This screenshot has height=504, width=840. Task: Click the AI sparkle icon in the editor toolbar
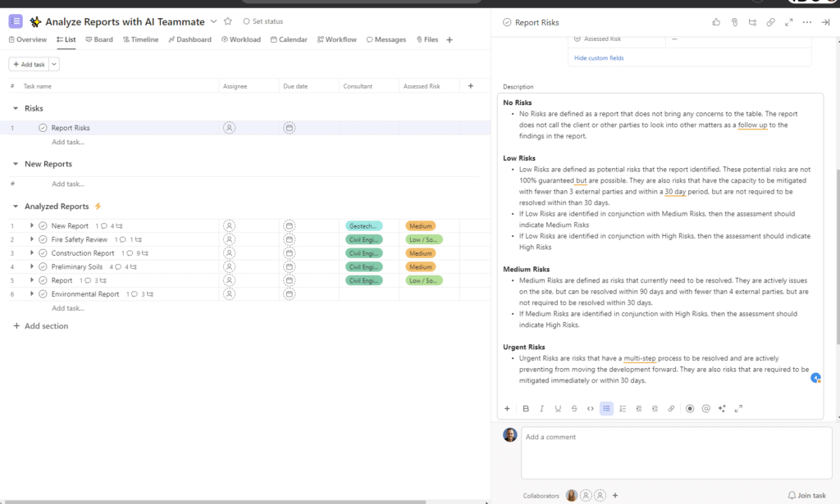point(722,408)
